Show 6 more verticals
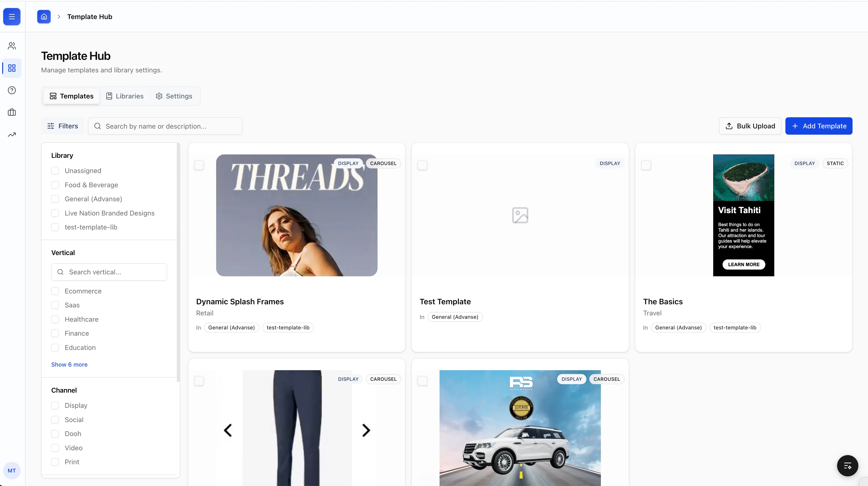Viewport: 868px width, 486px height. (69, 364)
